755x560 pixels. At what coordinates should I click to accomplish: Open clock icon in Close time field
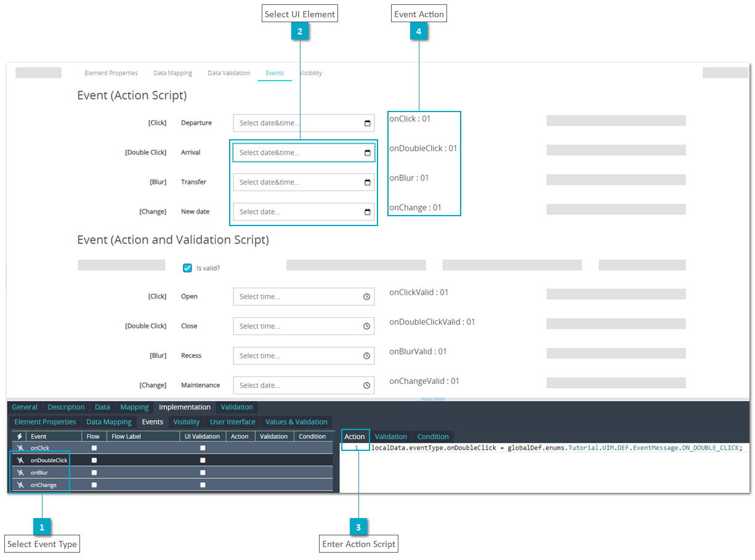[366, 327]
